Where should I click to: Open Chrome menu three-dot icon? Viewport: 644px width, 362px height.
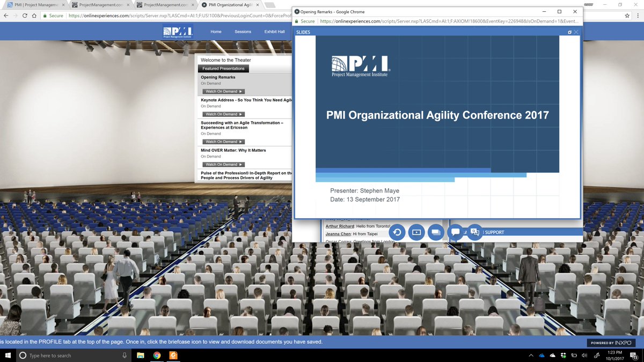click(x=638, y=16)
